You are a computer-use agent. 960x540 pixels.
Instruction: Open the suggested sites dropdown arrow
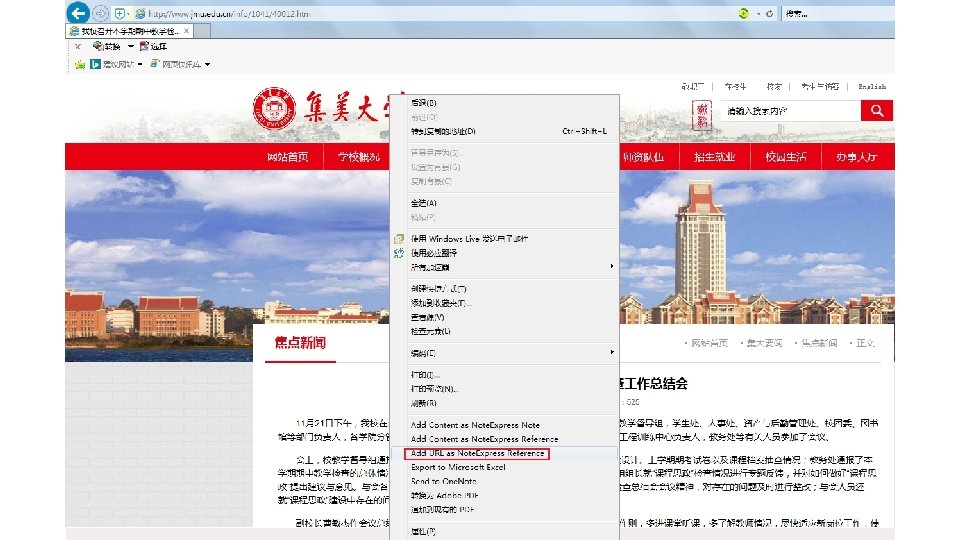[140, 64]
